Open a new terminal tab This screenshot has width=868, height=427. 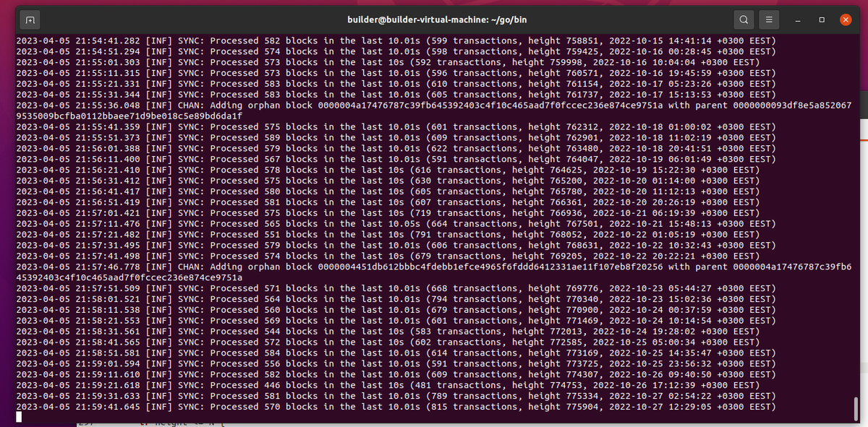pyautogui.click(x=29, y=20)
